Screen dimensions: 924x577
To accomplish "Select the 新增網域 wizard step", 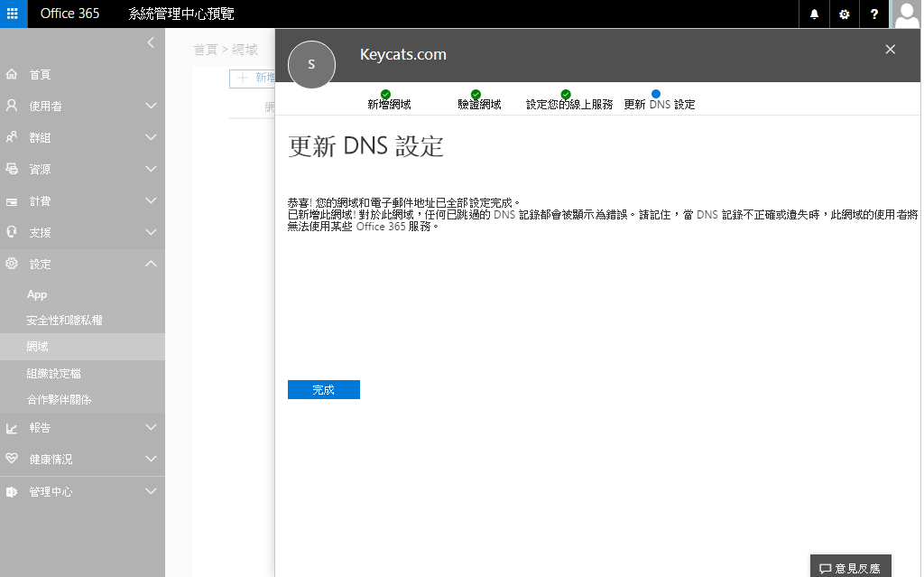I will [x=388, y=99].
